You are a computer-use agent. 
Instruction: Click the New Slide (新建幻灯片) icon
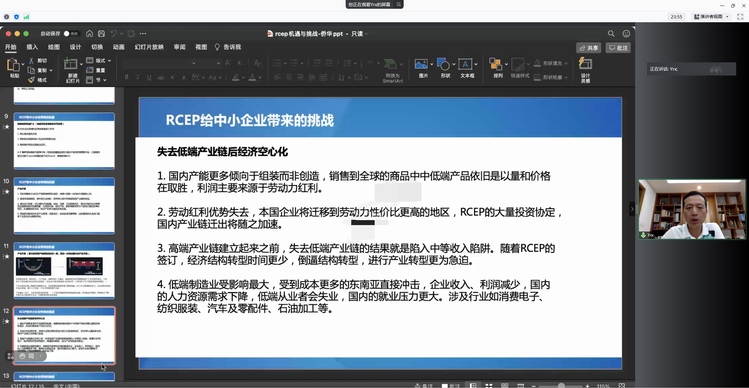pyautogui.click(x=71, y=64)
